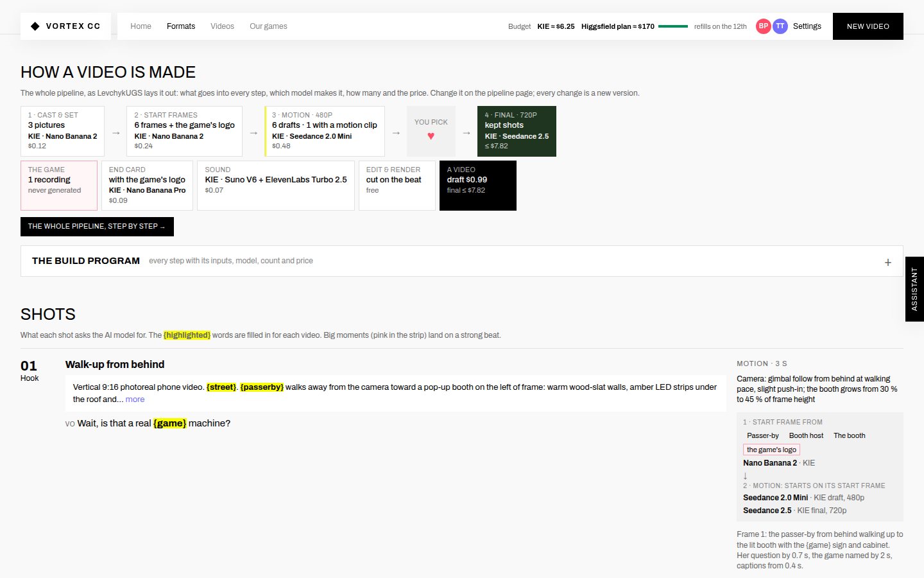924x578 pixels.
Task: Click the Vortex CC diamond logo icon
Action: (x=35, y=26)
